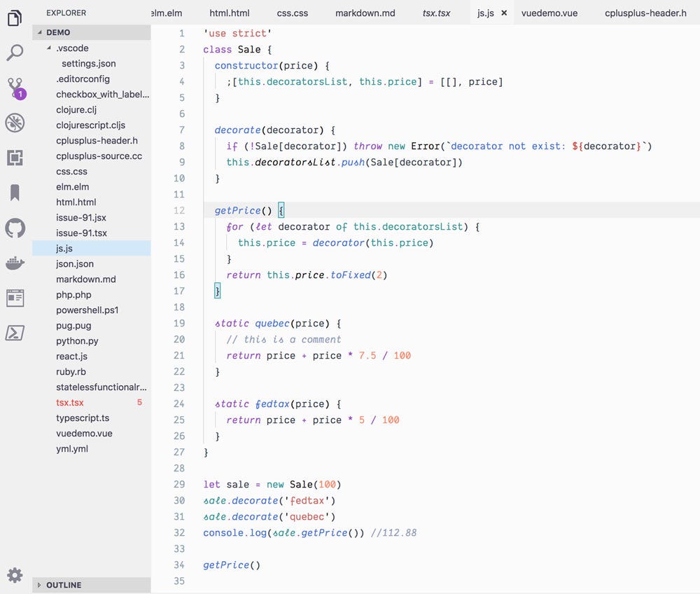Open the Extensions panel
This screenshot has width=700, height=594.
click(15, 158)
